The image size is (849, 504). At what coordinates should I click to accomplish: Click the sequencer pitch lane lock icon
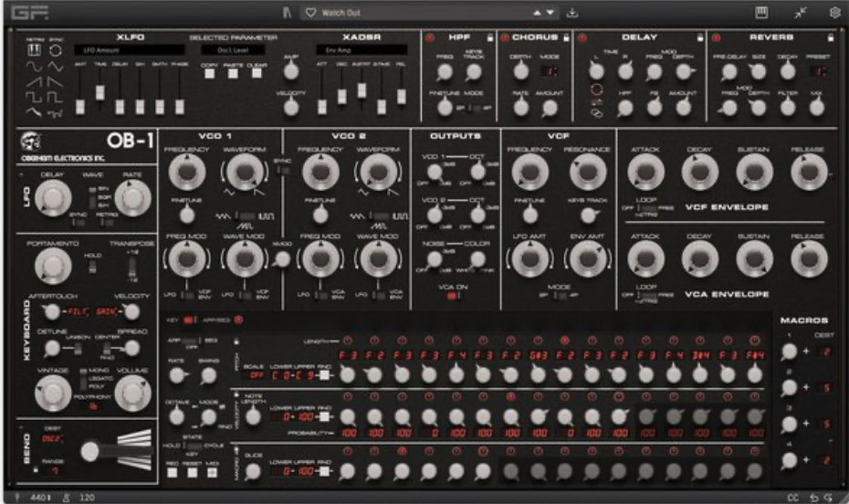(236, 341)
